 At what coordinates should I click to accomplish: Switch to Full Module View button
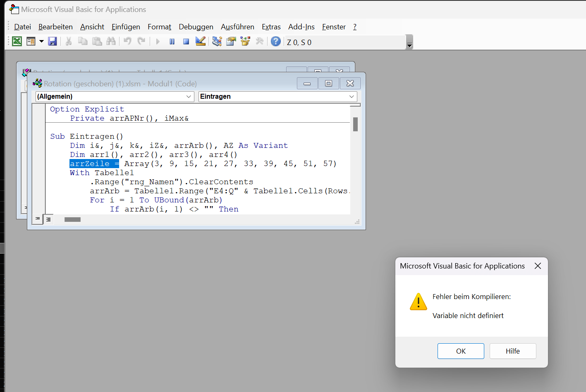48,219
